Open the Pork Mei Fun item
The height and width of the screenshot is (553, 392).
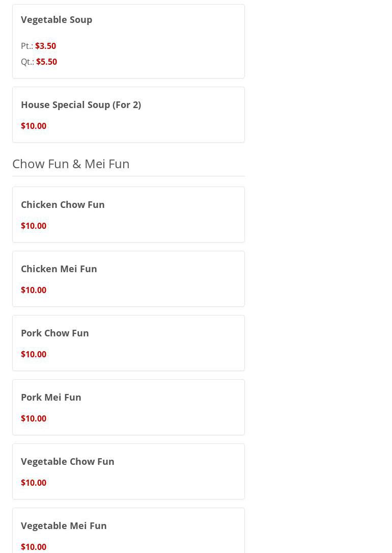tap(51, 397)
